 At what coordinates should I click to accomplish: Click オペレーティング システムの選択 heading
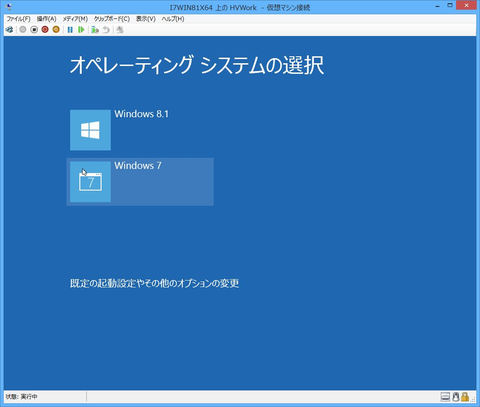(x=197, y=65)
